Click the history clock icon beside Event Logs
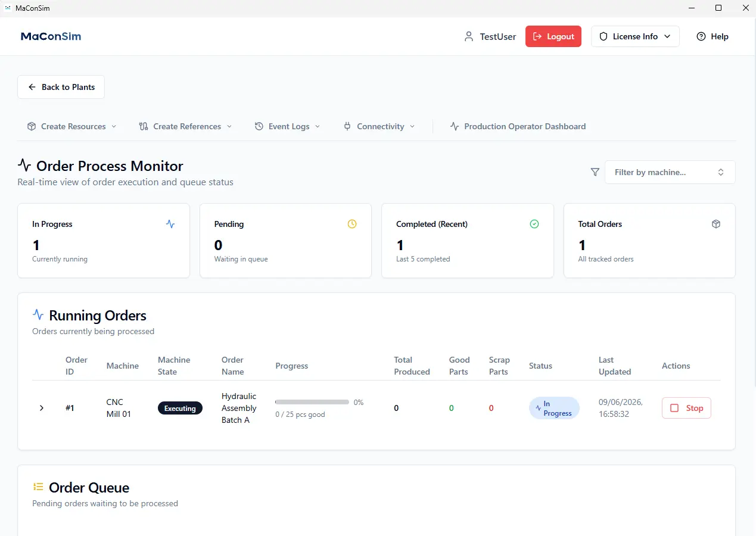The width and height of the screenshot is (756, 536). 259,126
